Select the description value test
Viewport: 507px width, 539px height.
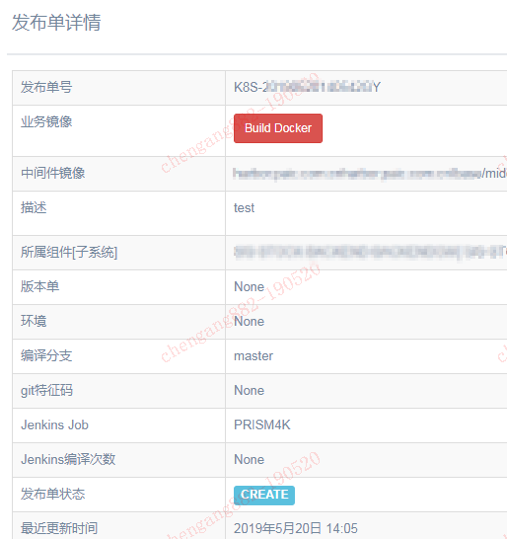click(x=244, y=208)
